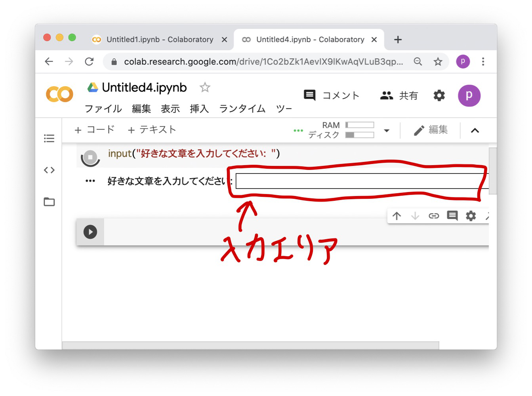The image size is (532, 396).
Task: Open cell settings gear icon
Action: coord(471,216)
